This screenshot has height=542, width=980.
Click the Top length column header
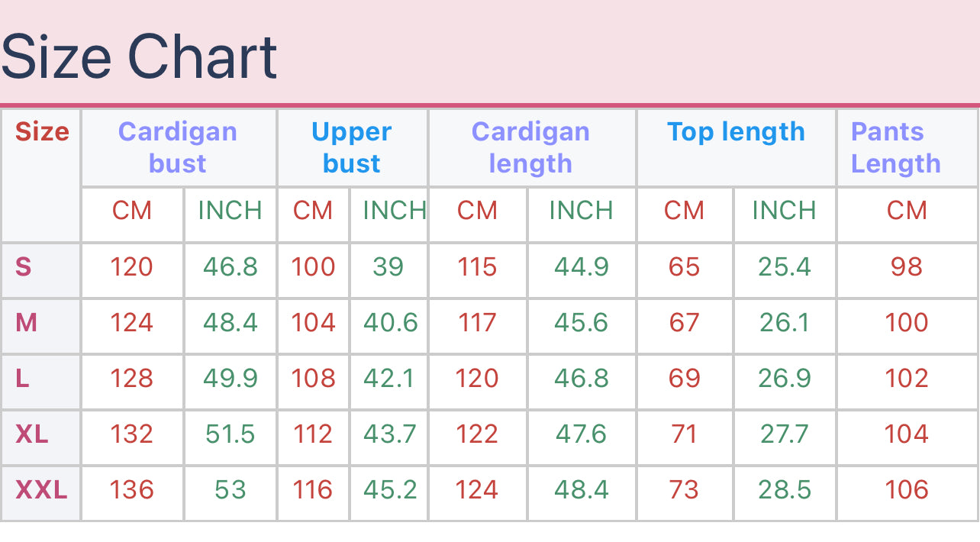pyautogui.click(x=736, y=132)
